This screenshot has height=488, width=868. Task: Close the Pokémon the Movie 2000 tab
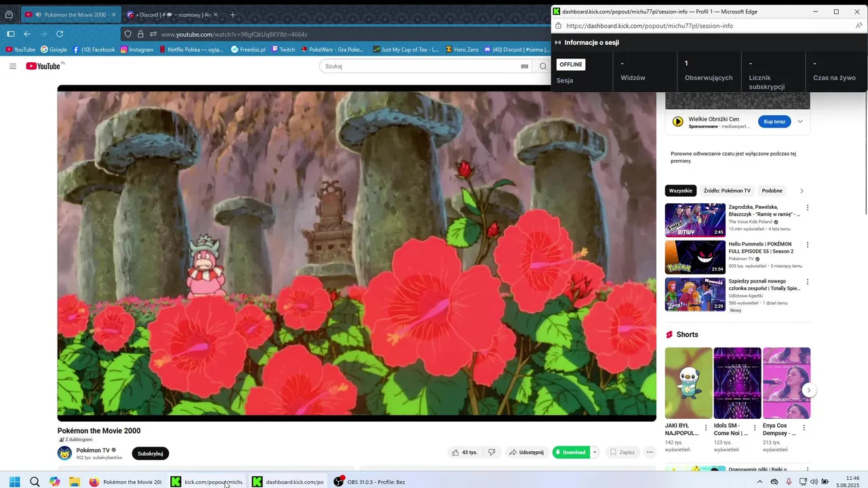[x=113, y=14]
